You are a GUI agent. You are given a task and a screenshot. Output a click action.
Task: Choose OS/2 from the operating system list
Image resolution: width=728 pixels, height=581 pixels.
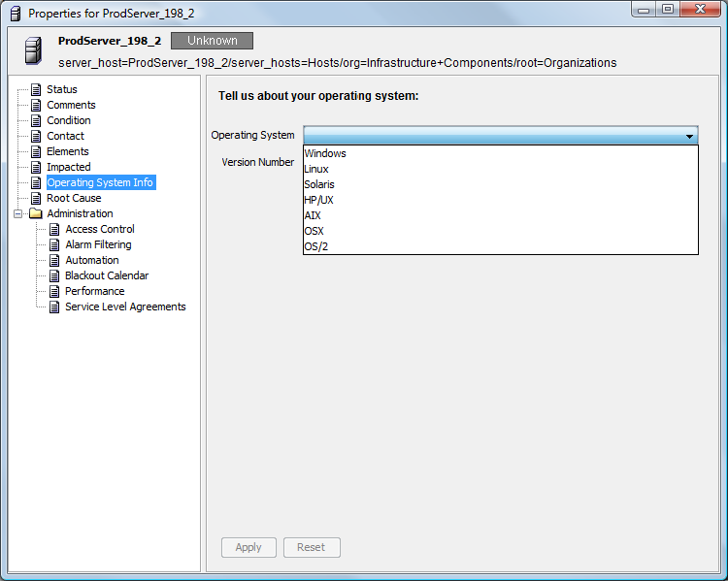[501, 246]
